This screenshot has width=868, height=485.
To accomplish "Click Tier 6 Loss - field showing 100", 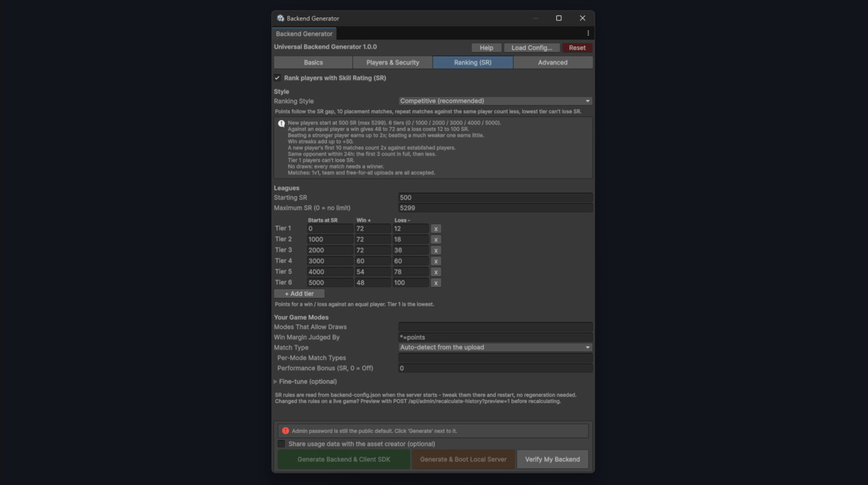I will coord(410,283).
